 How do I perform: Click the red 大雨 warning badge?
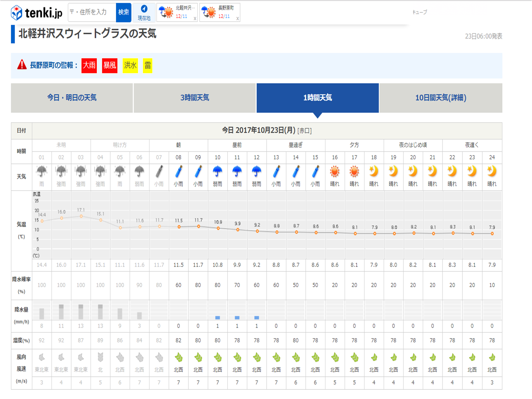click(89, 65)
